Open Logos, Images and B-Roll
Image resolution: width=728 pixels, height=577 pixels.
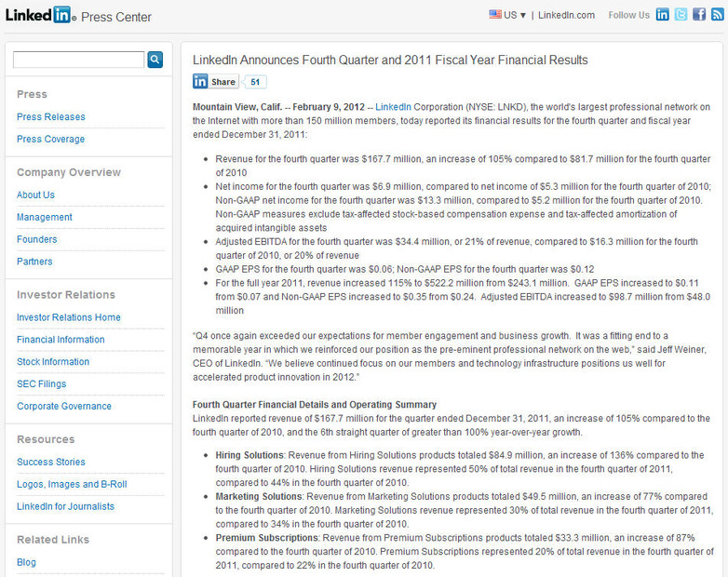click(x=72, y=484)
